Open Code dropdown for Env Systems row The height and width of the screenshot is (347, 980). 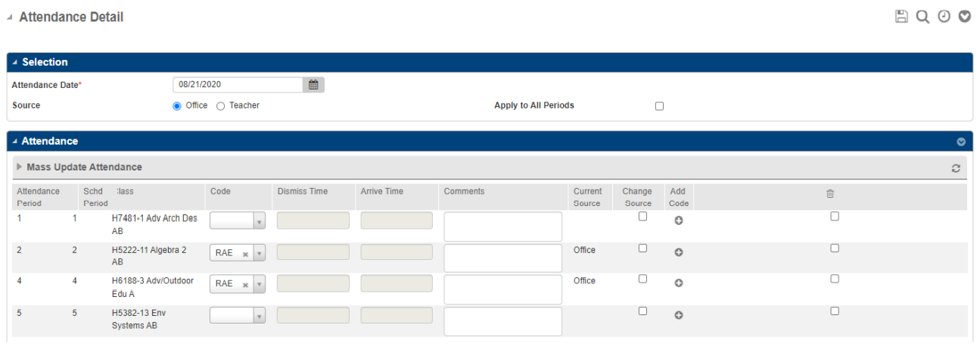[259, 317]
